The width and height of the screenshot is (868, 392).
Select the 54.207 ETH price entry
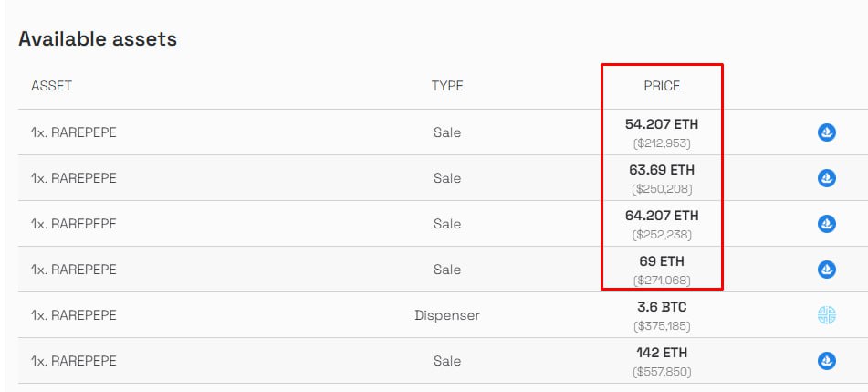pyautogui.click(x=662, y=124)
